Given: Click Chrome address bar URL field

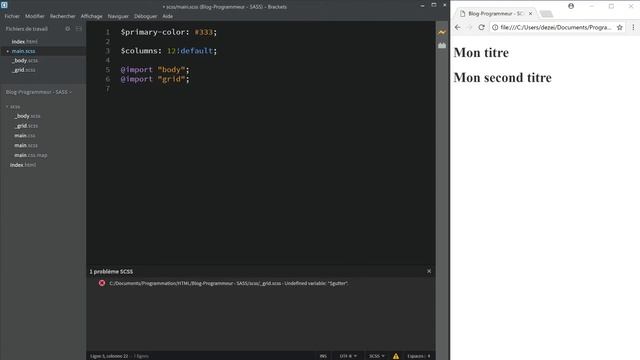Looking at the screenshot, I should coord(556,27).
